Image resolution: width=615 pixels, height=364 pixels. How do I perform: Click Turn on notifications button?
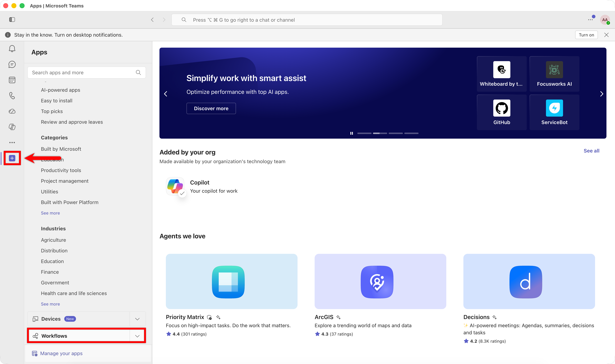(586, 35)
